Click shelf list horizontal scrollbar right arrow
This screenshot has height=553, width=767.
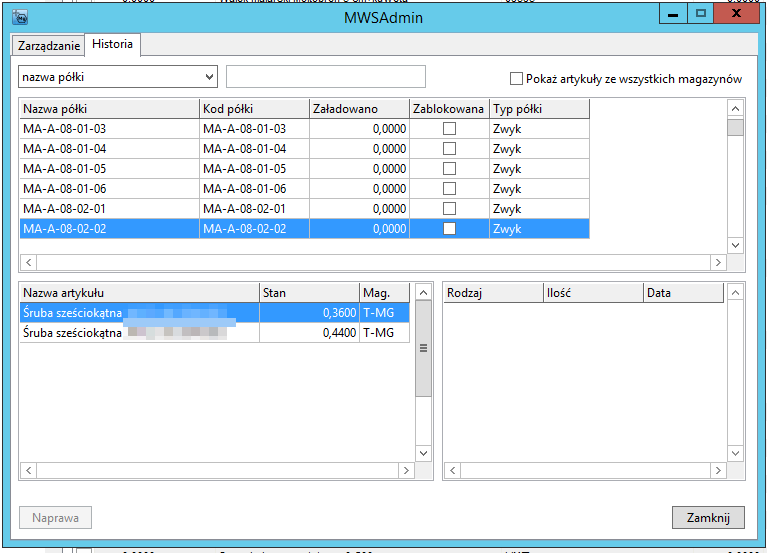(718, 263)
